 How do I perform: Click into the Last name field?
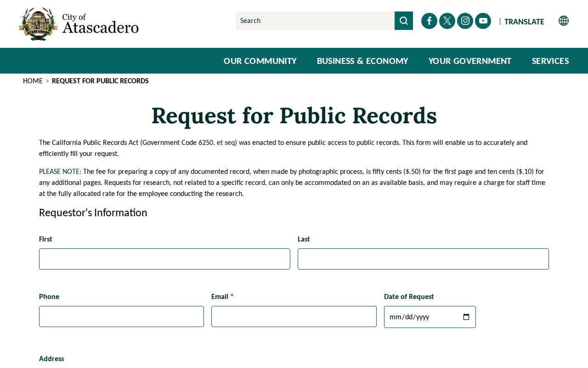(x=423, y=259)
